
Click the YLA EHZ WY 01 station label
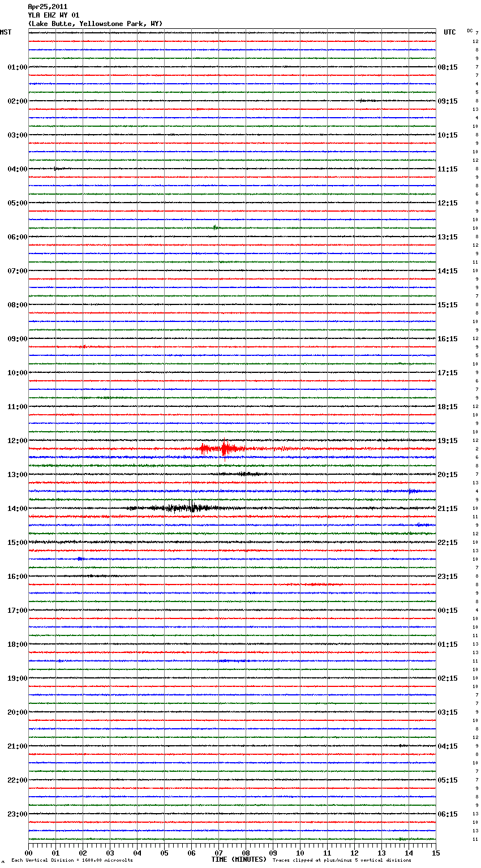point(54,15)
